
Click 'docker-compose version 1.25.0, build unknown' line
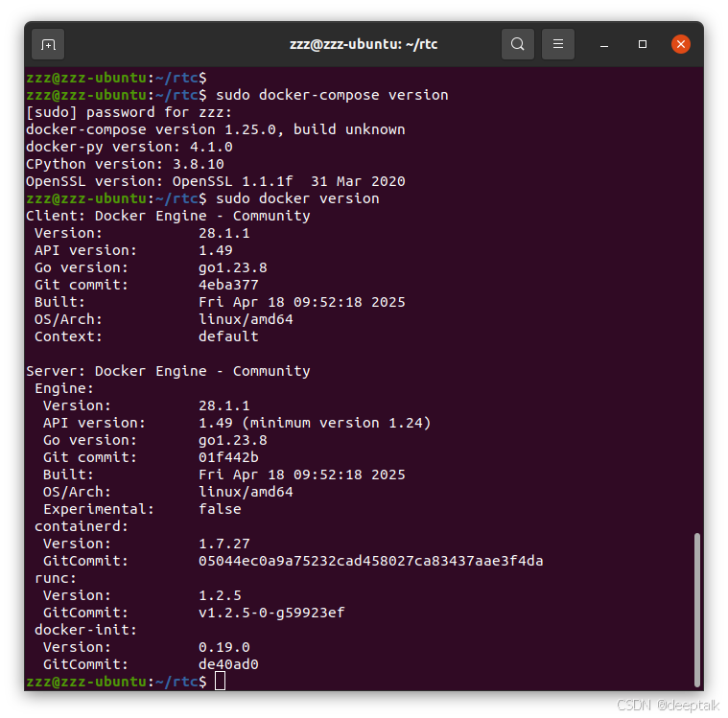[x=216, y=129]
